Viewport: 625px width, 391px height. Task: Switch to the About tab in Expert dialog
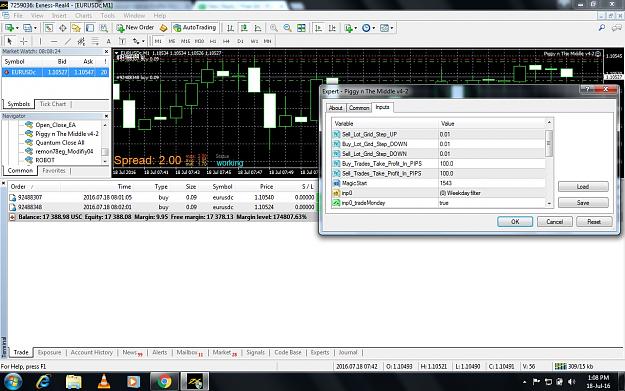coord(336,108)
